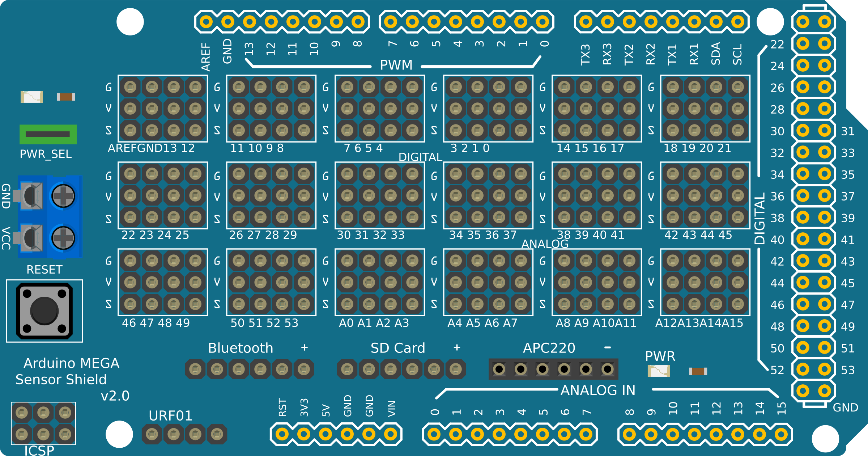Click the bottom header pad under RST

(x=282, y=434)
